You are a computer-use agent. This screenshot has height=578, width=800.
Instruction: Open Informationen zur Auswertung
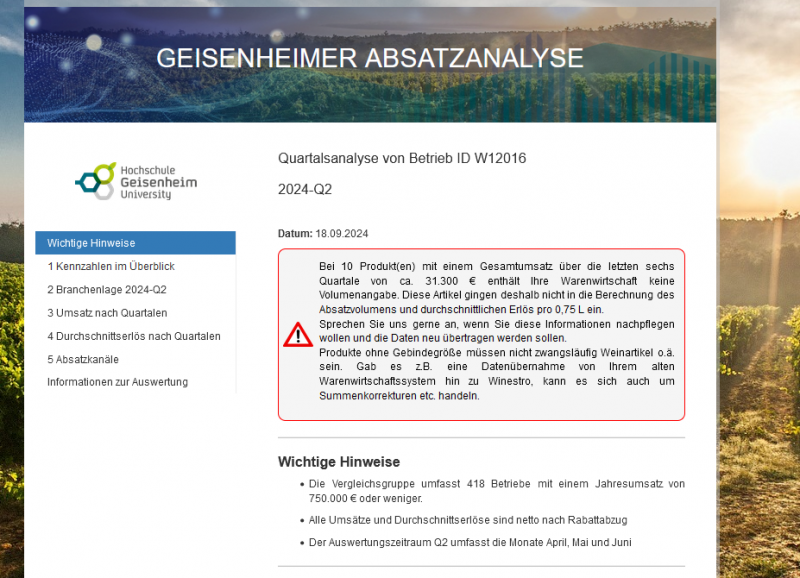coord(117,382)
